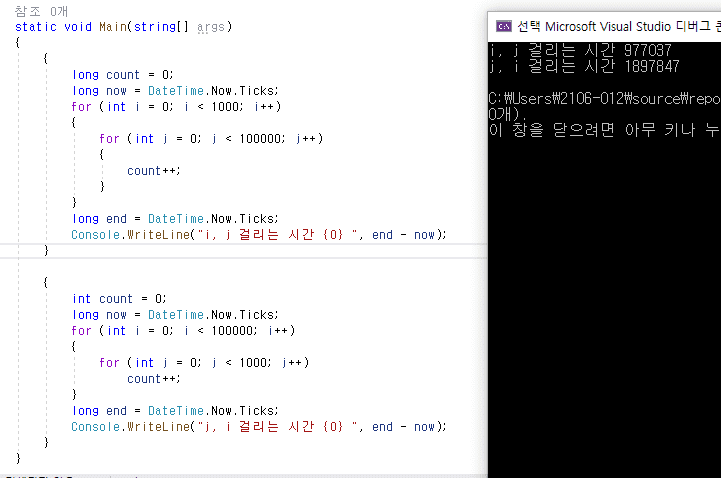Image resolution: width=721 pixels, height=478 pixels.
Task: Click the 'int count = 0;' line
Action: [x=119, y=299]
